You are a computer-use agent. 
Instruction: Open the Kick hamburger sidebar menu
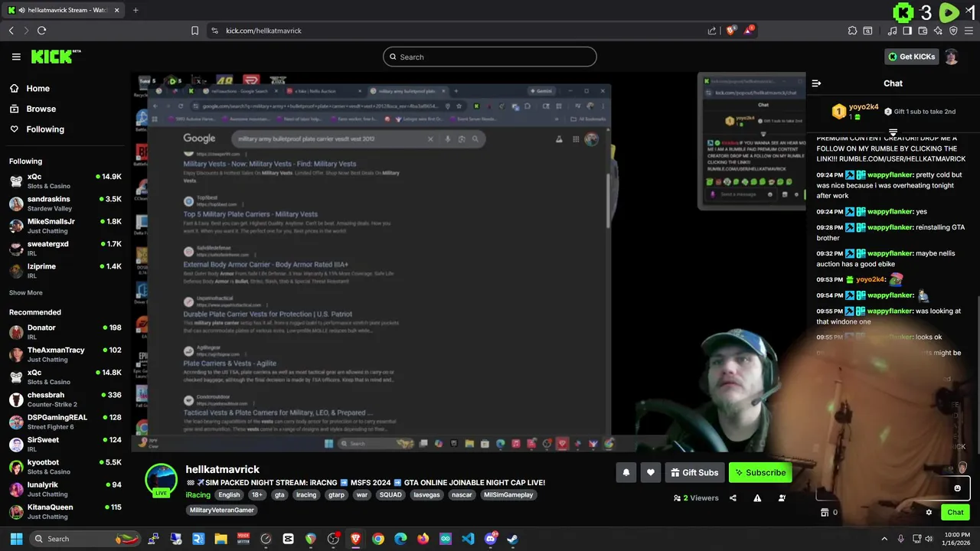tap(16, 57)
